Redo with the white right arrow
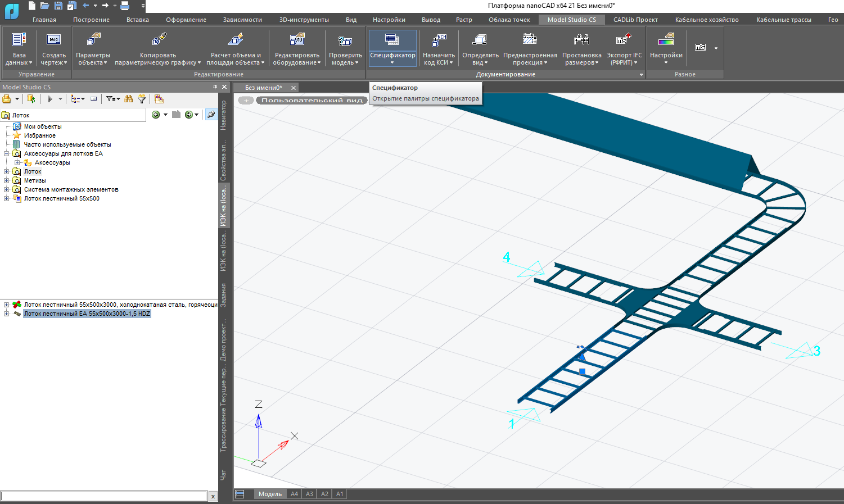The height and width of the screenshot is (504, 844). point(105,6)
